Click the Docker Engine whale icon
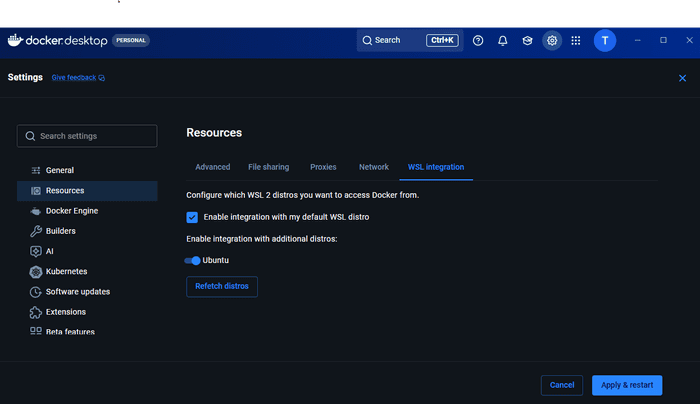 pyautogui.click(x=36, y=211)
